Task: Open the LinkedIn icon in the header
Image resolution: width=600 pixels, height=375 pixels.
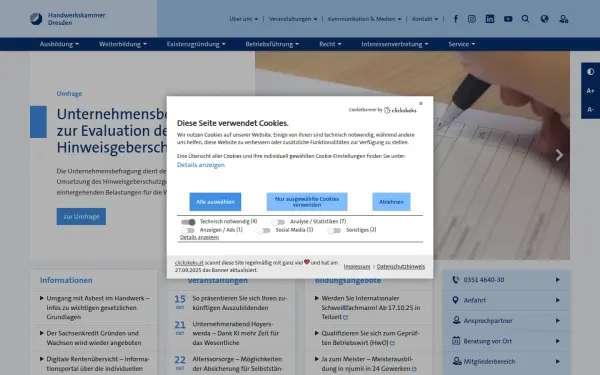Action: pyautogui.click(x=490, y=19)
